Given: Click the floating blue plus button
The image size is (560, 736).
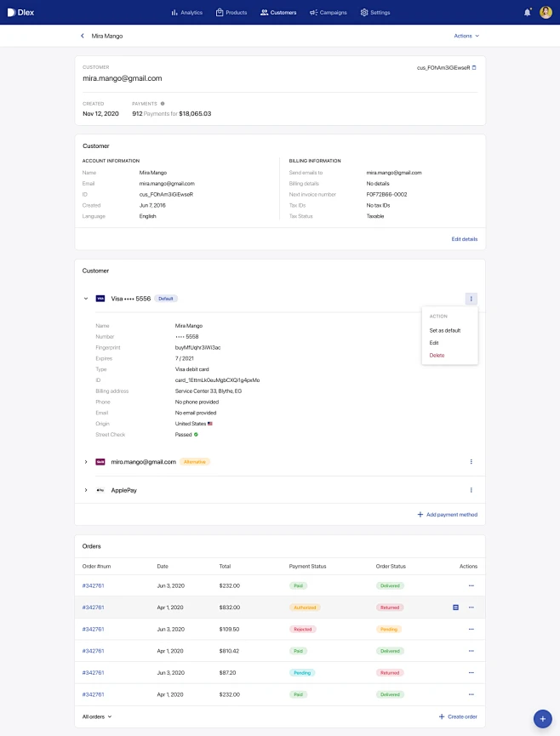Looking at the screenshot, I should (x=543, y=719).
